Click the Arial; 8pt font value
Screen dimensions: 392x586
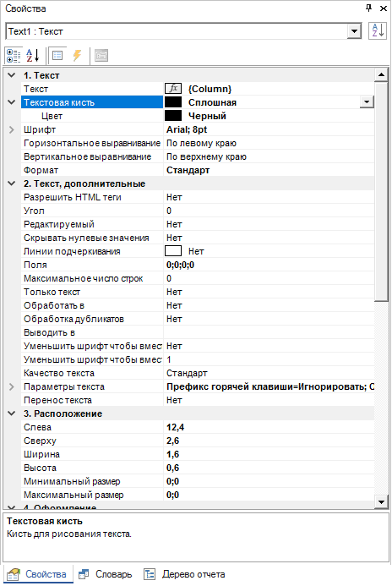click(x=187, y=129)
